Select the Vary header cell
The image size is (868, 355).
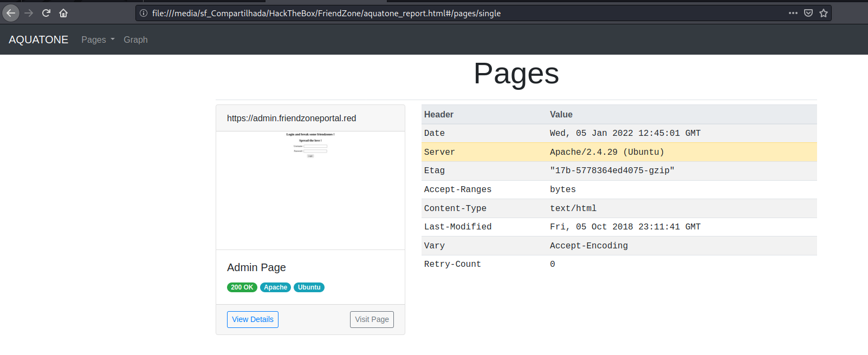[x=485, y=246]
